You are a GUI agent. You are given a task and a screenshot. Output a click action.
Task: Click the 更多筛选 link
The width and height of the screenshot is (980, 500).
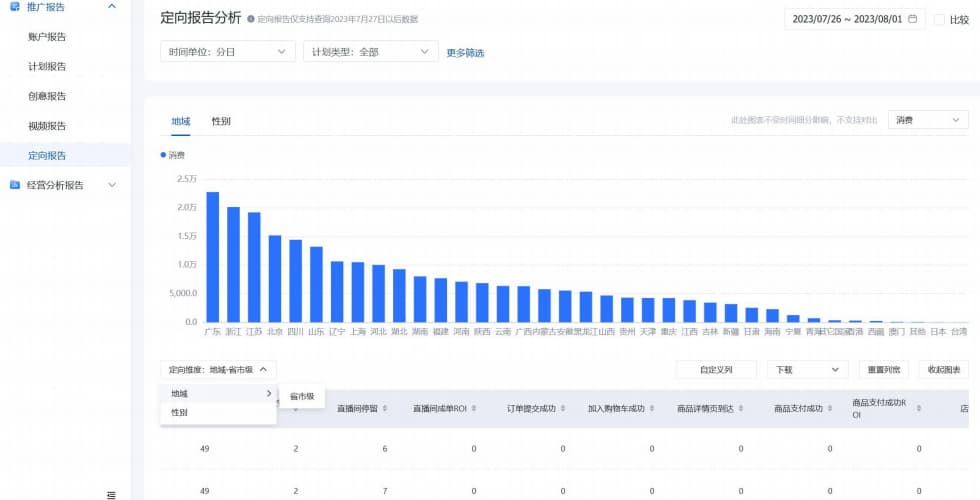pos(465,53)
